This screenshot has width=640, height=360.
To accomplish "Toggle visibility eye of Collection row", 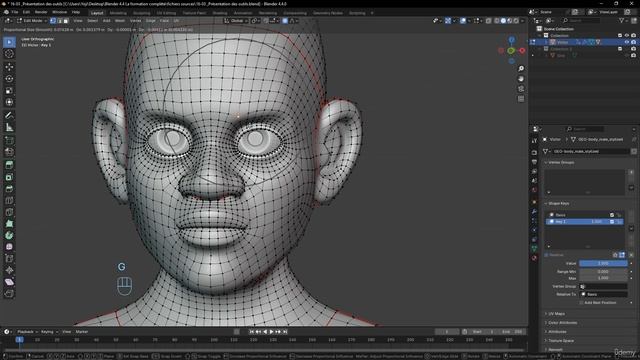I will coord(627,36).
